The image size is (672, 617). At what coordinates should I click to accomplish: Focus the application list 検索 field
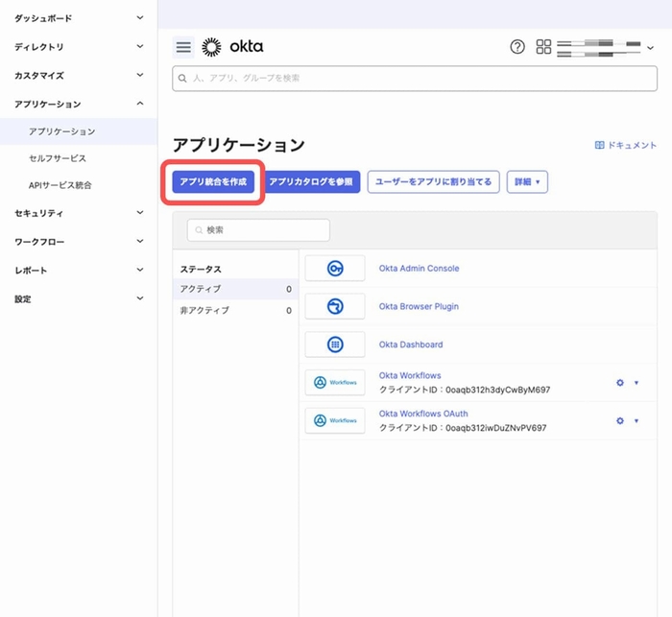[258, 230]
